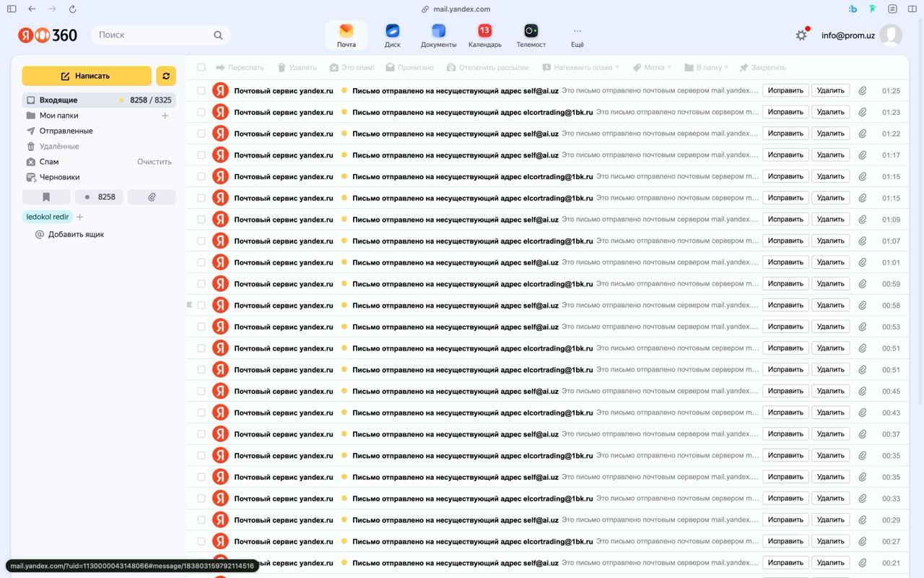Viewport: 924px width, 578px height.
Task: Tick checkbox of the 01:25 message
Action: point(201,90)
